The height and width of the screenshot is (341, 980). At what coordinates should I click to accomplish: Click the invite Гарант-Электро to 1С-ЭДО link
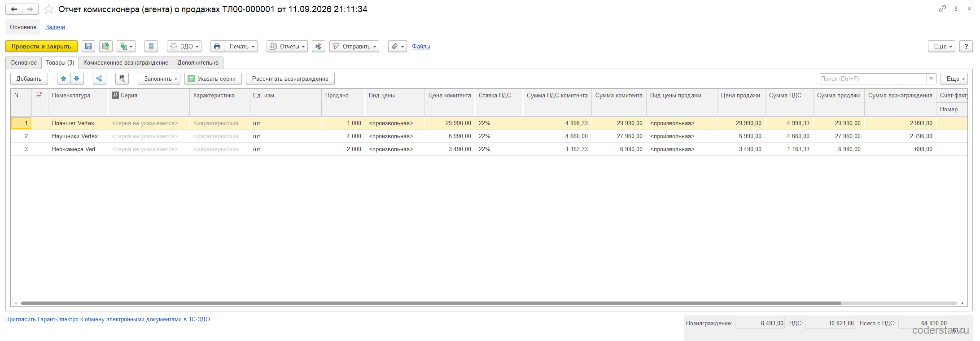(108, 319)
